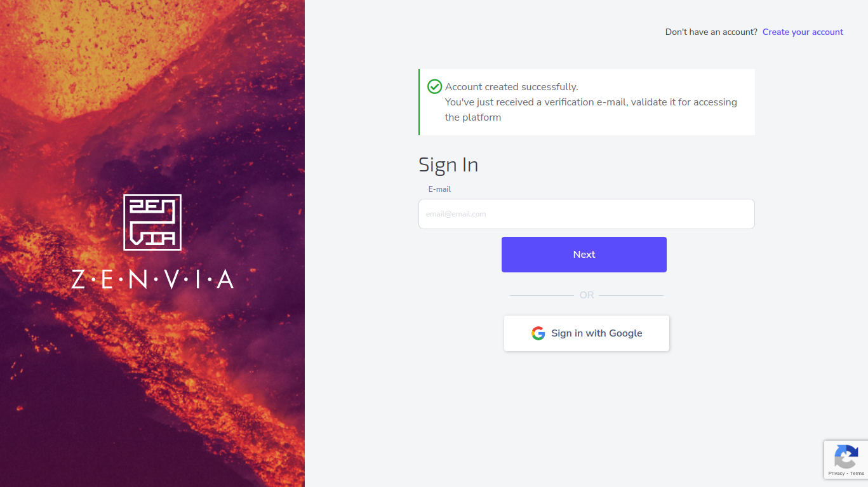This screenshot has height=487, width=868.
Task: Click the "Don't have an account?" text
Action: [x=711, y=32]
